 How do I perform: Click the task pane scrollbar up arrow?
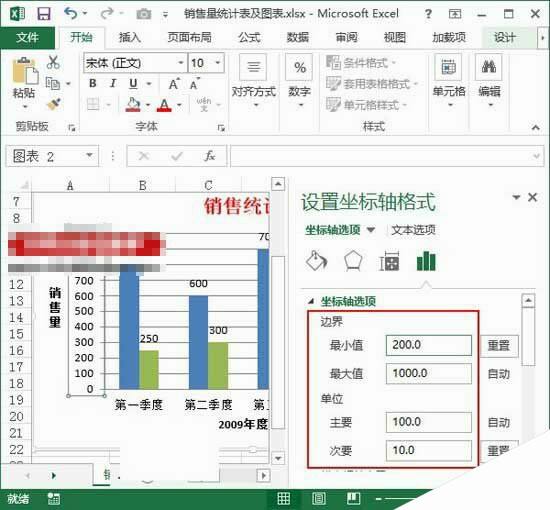click(x=528, y=301)
